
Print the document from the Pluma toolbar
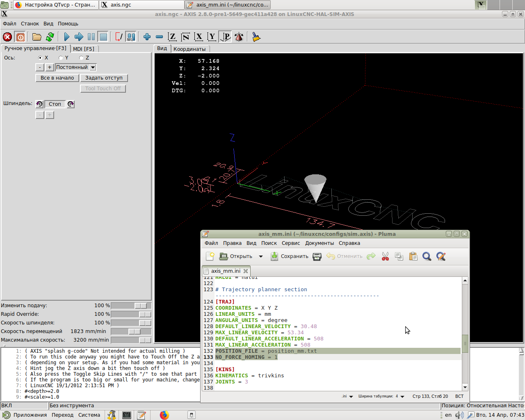[x=317, y=256]
